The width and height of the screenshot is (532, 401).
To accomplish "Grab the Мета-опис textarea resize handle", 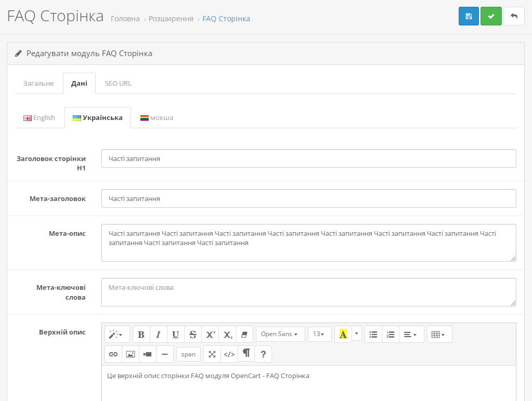I will [x=513, y=259].
